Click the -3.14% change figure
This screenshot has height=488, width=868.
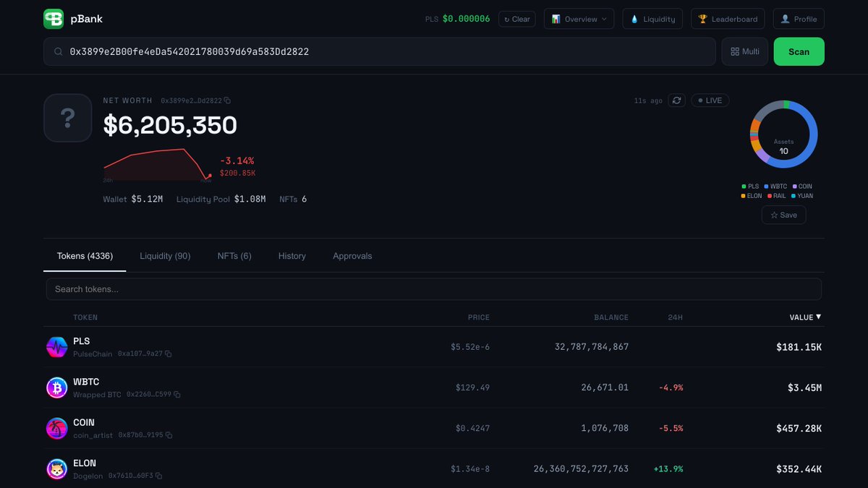[237, 161]
